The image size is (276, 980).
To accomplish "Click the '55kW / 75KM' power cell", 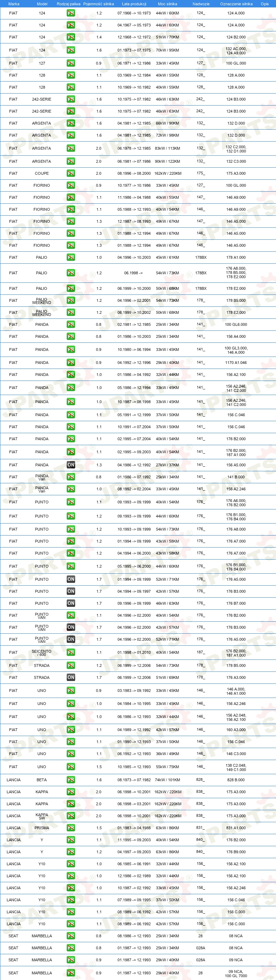I will pyautogui.click(x=167, y=767).
